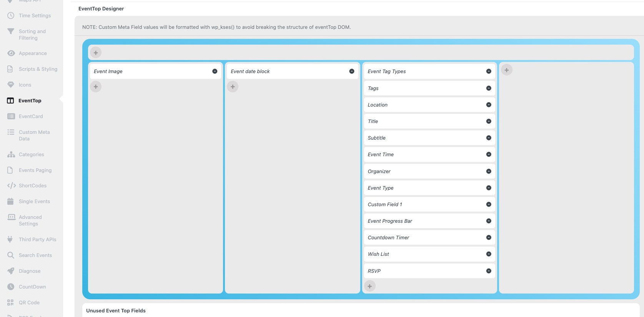Viewport: 644px width, 317px height.
Task: Go to Events Paging
Action: [35, 170]
